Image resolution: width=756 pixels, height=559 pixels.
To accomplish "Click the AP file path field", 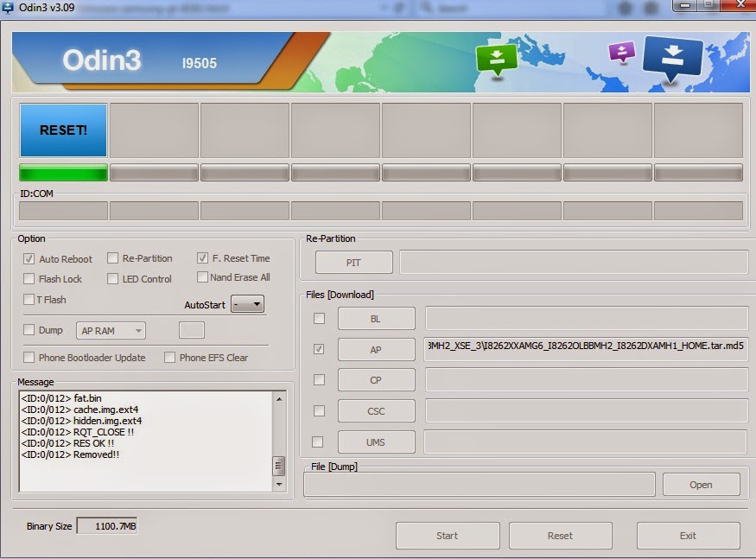I will coord(586,349).
